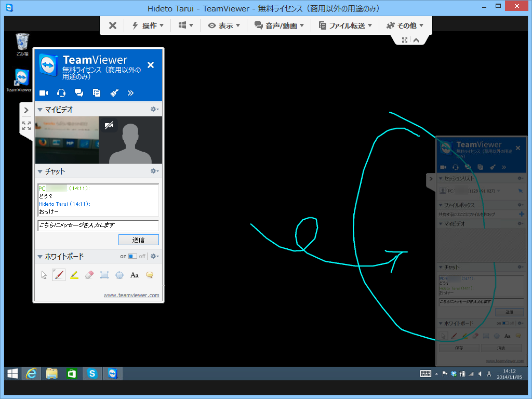Select the ellipse shape tool
This screenshot has height=399, width=532.
[x=119, y=275]
